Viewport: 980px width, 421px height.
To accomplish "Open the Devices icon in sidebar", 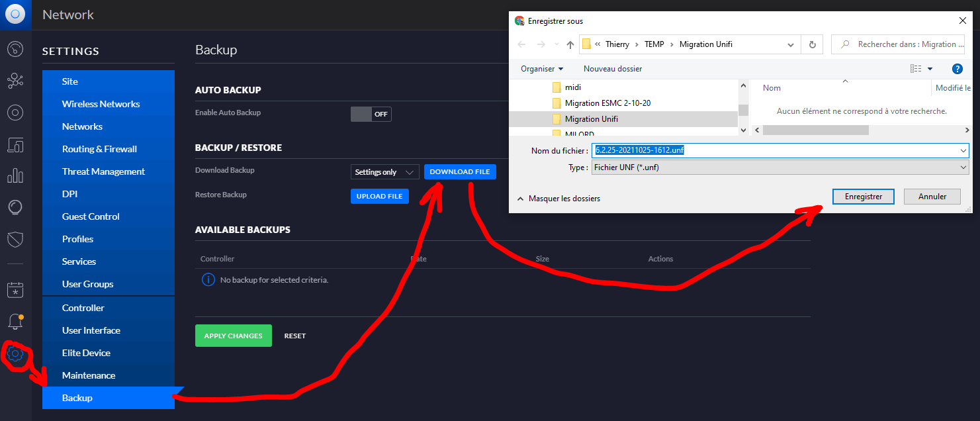I will [15, 144].
